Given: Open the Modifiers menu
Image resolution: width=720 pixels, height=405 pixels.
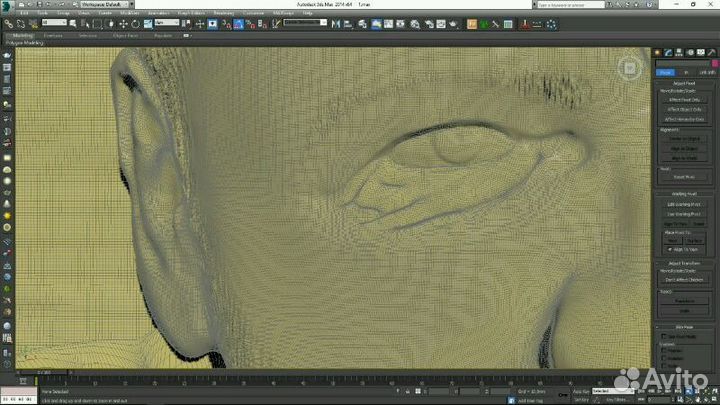Looking at the screenshot, I should pyautogui.click(x=129, y=13).
